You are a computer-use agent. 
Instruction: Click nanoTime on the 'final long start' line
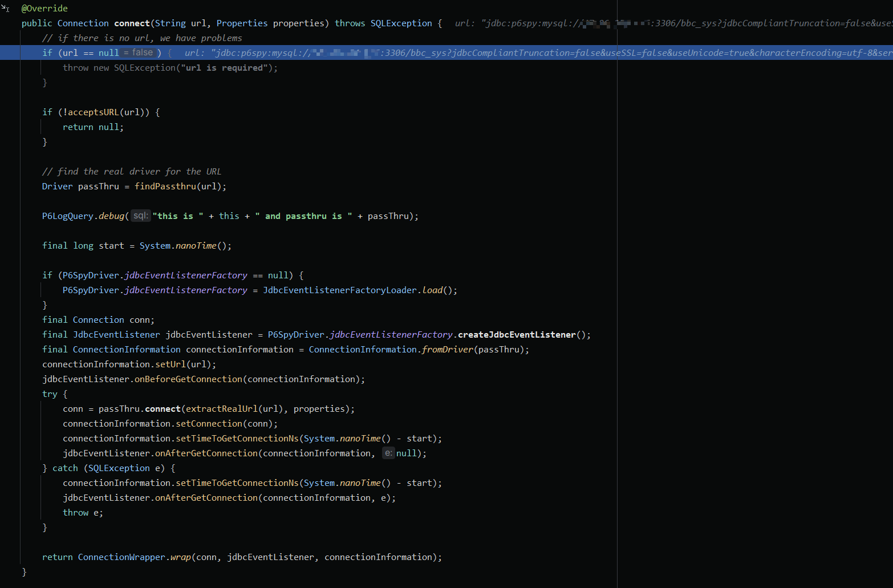click(x=196, y=246)
